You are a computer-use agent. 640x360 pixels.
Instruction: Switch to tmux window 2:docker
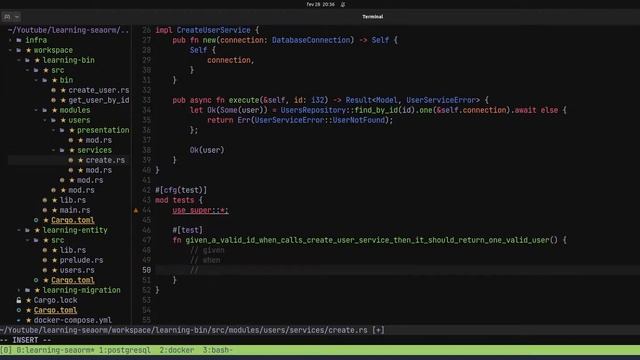click(x=177, y=350)
